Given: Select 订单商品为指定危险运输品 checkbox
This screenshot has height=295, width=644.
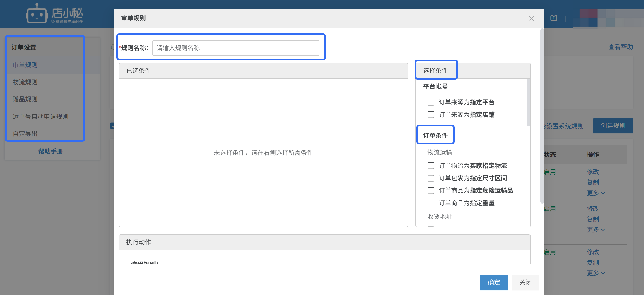Looking at the screenshot, I should (x=431, y=191).
